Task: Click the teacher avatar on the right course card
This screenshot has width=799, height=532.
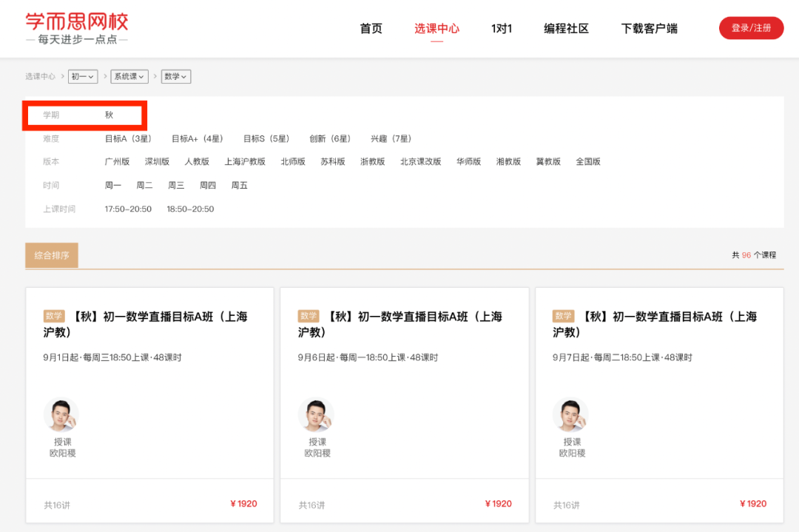Action: pyautogui.click(x=570, y=414)
